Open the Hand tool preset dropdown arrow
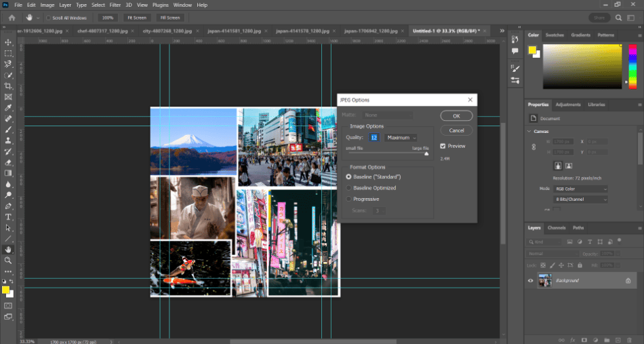Image resolution: width=644 pixels, height=344 pixels. pyautogui.click(x=38, y=18)
